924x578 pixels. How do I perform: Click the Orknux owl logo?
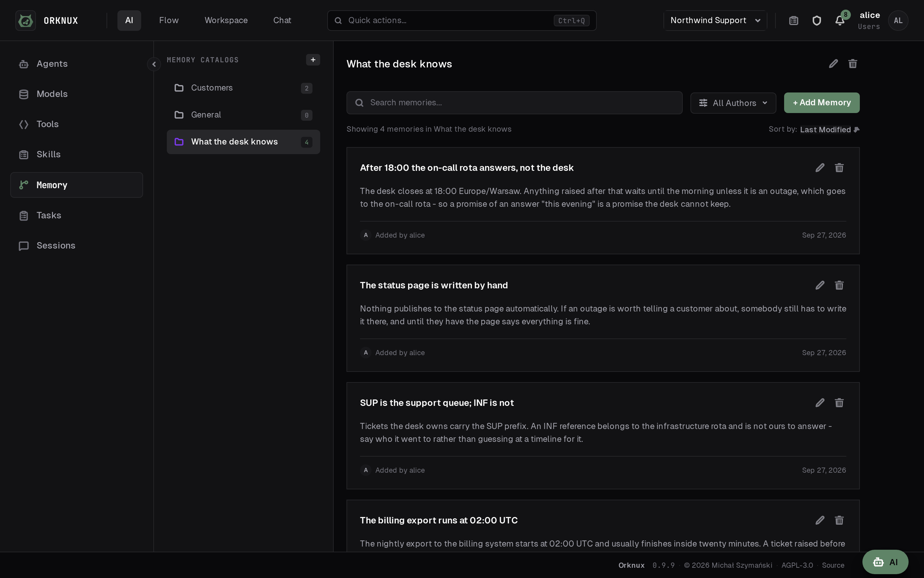[26, 20]
